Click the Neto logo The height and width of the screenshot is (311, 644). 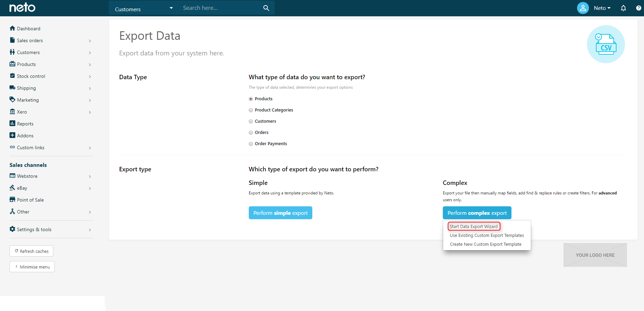(x=22, y=7)
